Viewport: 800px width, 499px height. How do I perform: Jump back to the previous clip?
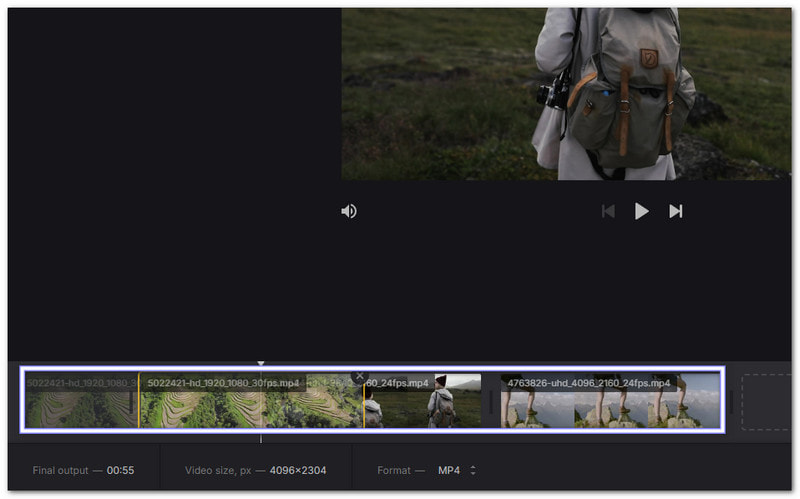point(607,211)
